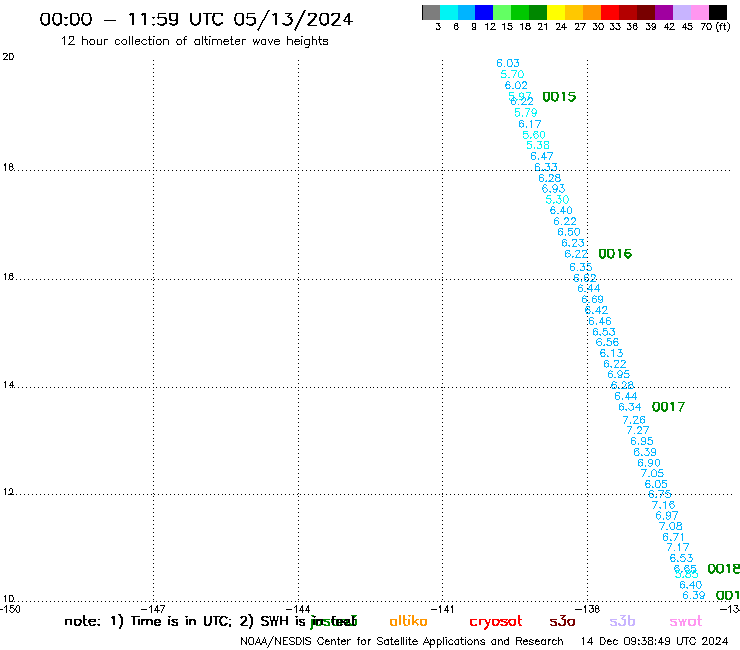This screenshot has height=650, width=740.
Task: Click the cyan swatch in the wave height legend
Action: [x=449, y=12]
